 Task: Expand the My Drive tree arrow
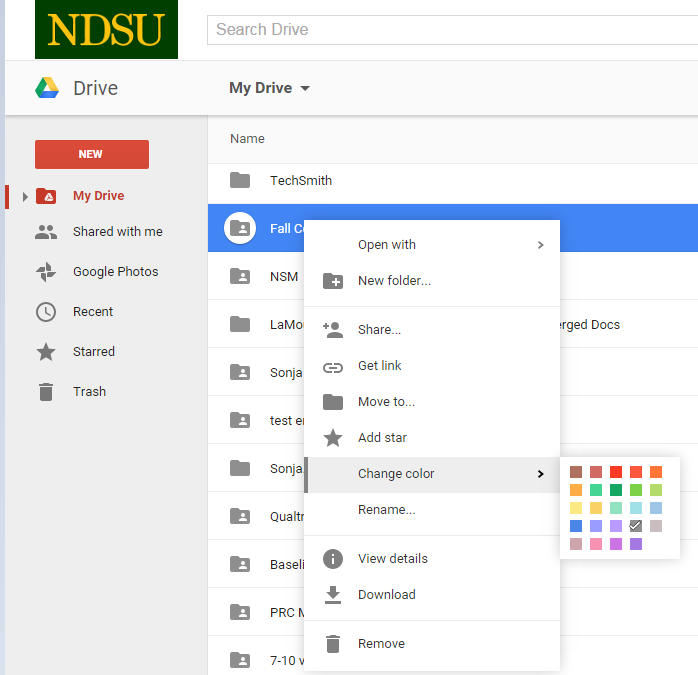coord(25,197)
